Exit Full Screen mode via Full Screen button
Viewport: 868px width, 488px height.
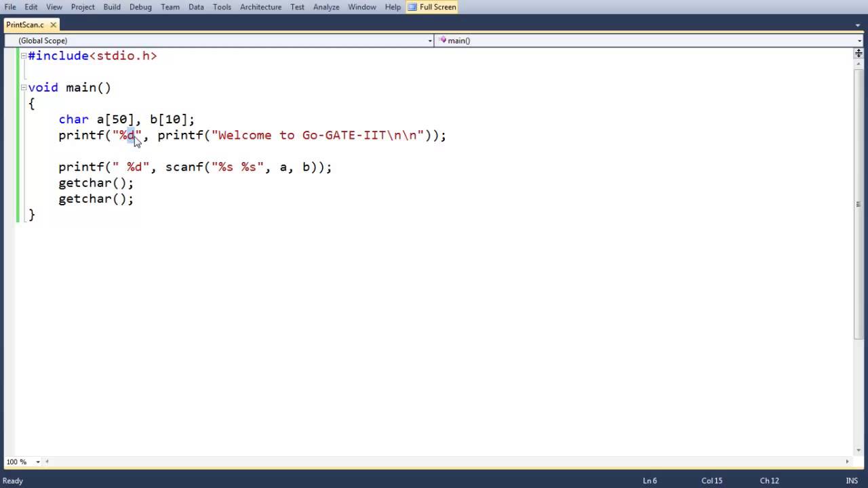coord(432,7)
